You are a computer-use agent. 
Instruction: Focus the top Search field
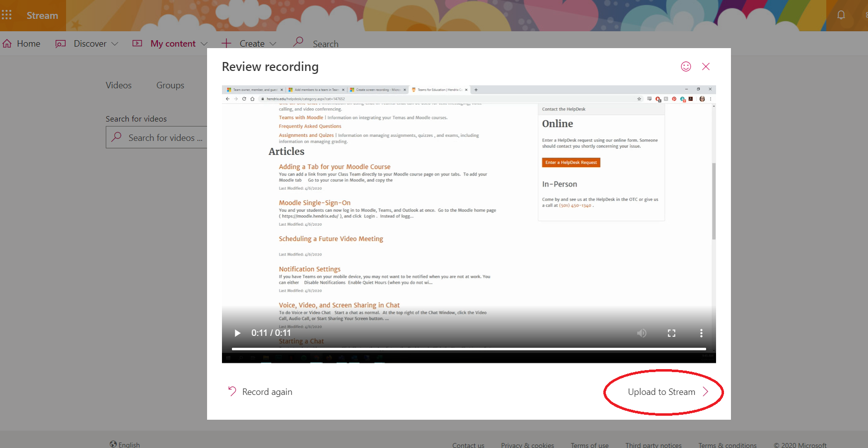pyautogui.click(x=326, y=44)
